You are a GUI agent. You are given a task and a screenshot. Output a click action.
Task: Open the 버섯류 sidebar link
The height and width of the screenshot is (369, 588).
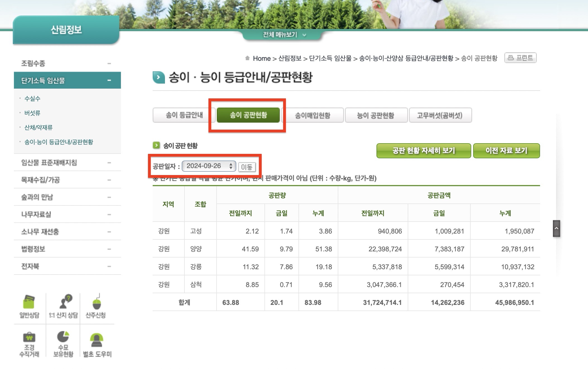pyautogui.click(x=32, y=113)
